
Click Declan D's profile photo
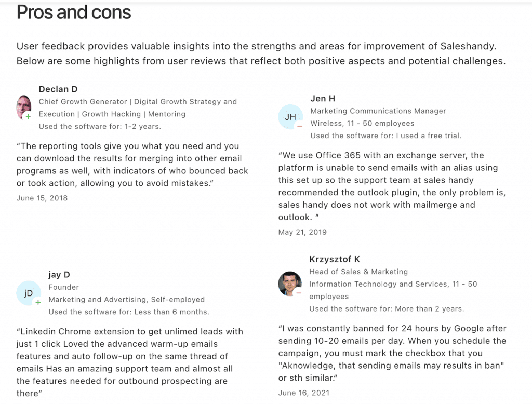click(24, 107)
